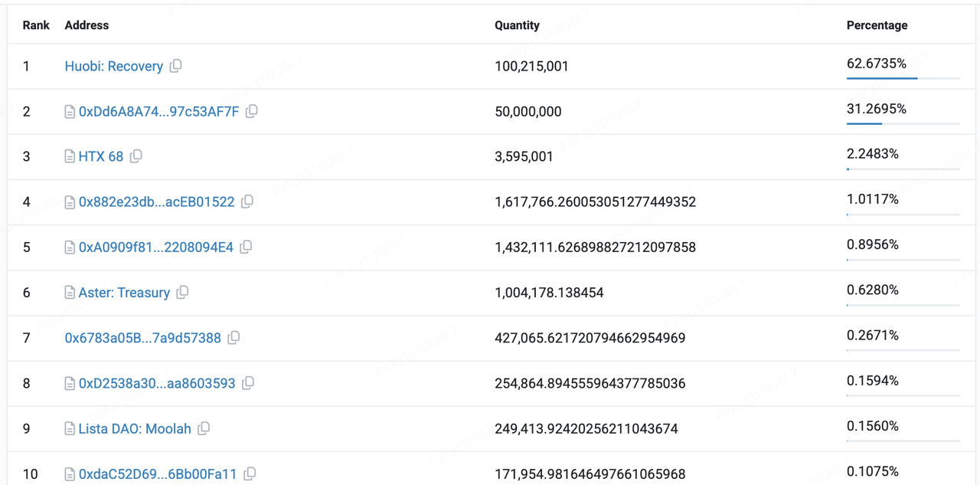This screenshot has height=485, width=980.
Task: Open Aster: Treasury address page
Action: click(x=124, y=293)
